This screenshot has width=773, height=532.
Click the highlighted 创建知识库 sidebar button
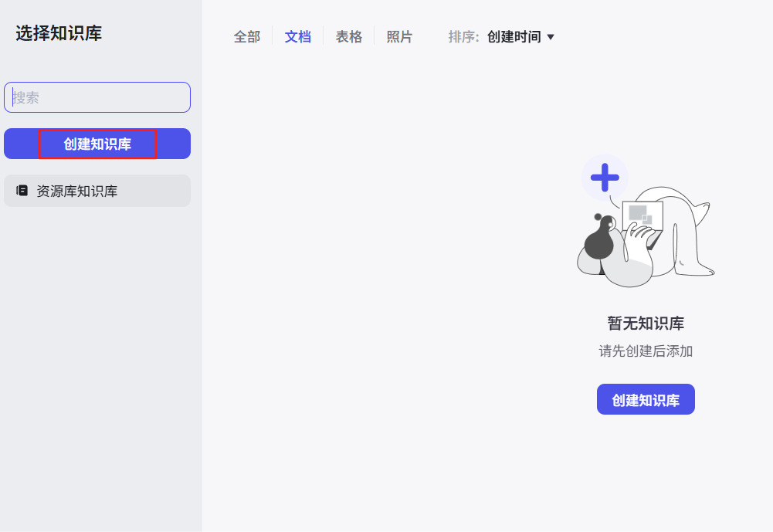point(97,144)
